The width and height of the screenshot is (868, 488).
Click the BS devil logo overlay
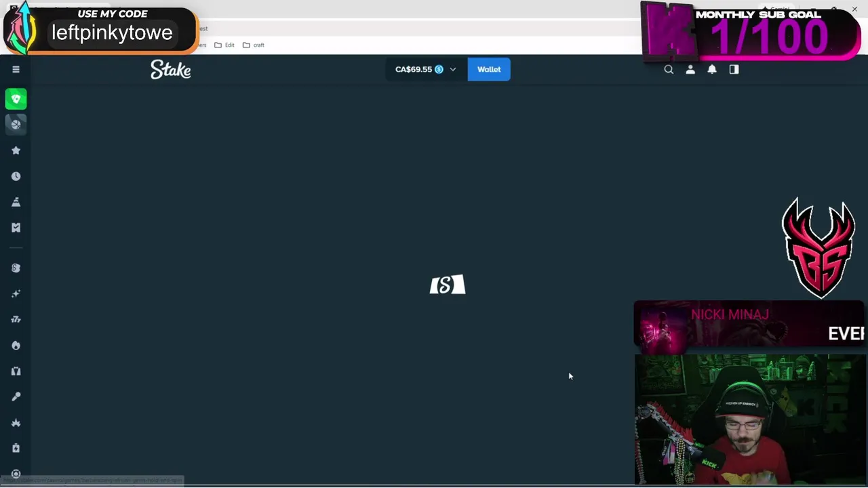[x=818, y=248]
